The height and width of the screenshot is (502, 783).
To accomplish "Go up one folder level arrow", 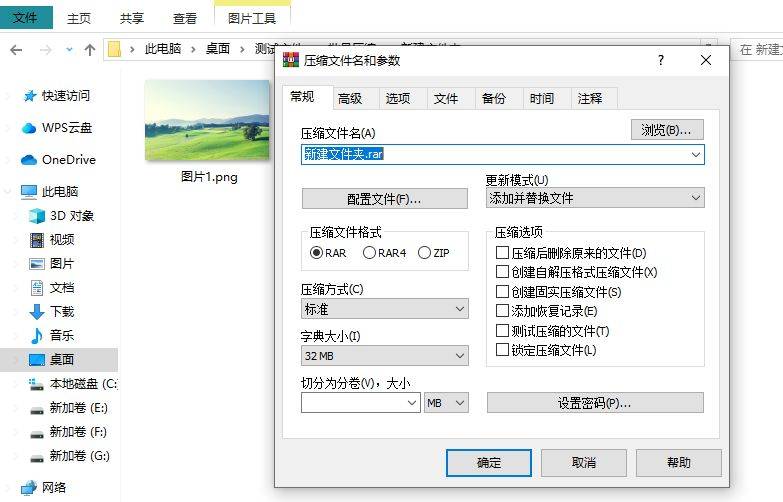I will coord(90,49).
